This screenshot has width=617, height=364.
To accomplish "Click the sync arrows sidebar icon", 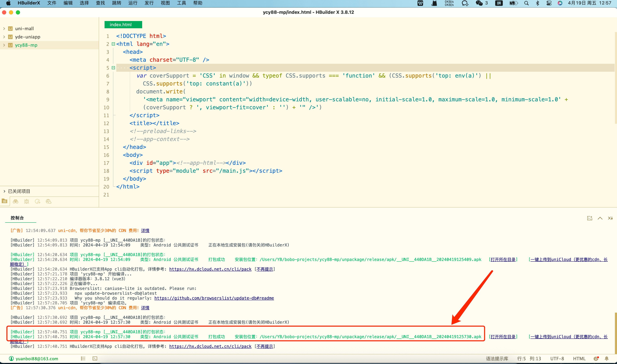I will [x=38, y=201].
